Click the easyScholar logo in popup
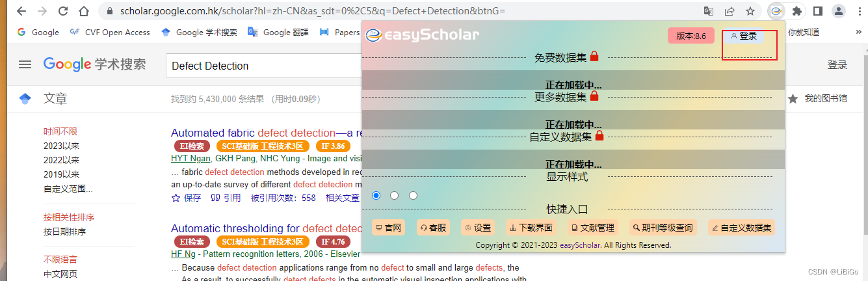This screenshot has width=868, height=281. pyautogui.click(x=422, y=34)
